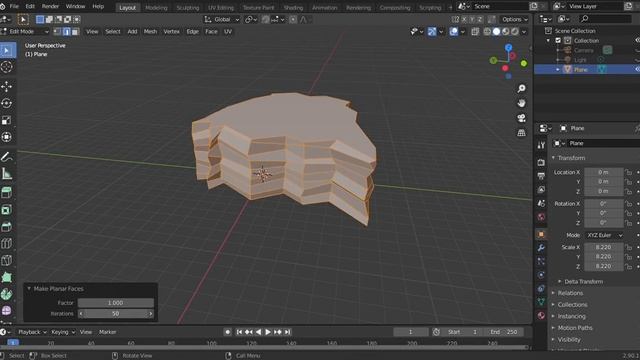Click the pan view hand icon
Screen dimensions: 640x360
[x=521, y=103]
